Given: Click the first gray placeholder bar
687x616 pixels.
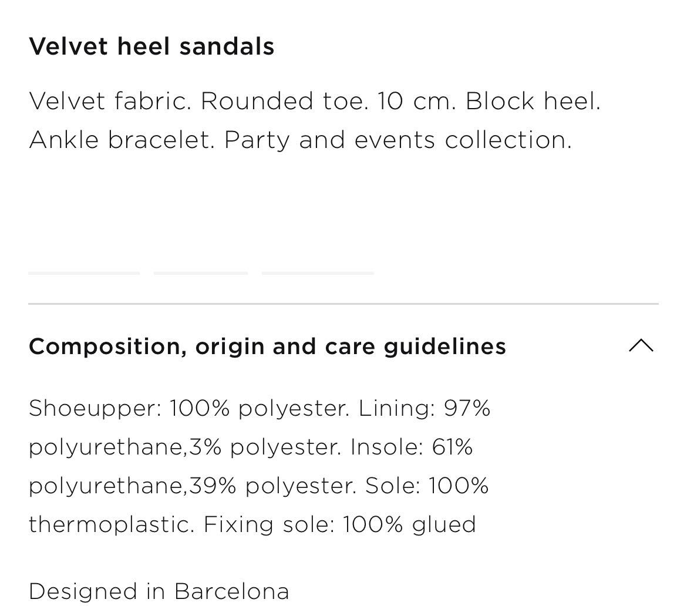Looking at the screenshot, I should pos(84,273).
